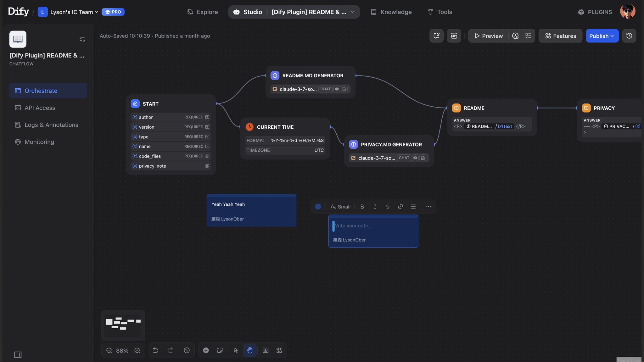
Task: View run history next to Preview
Action: 515,36
